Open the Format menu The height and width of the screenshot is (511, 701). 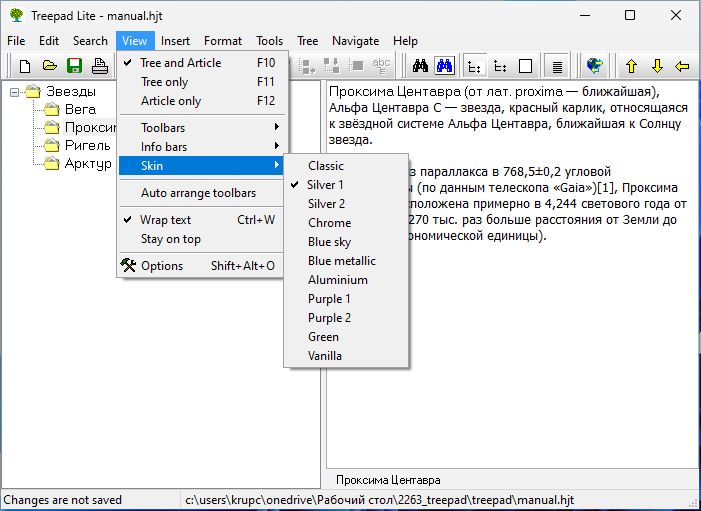tap(223, 41)
